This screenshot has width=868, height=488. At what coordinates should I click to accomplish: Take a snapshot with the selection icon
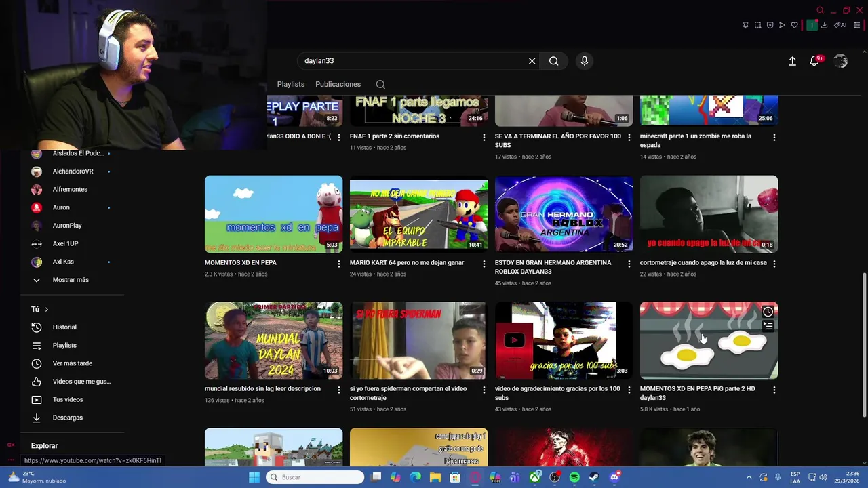pyautogui.click(x=757, y=25)
